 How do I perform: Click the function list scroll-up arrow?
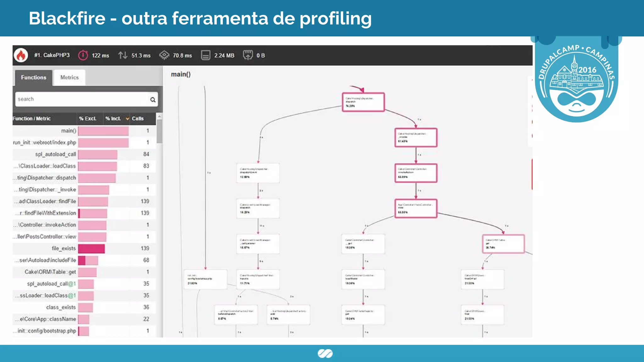click(159, 116)
